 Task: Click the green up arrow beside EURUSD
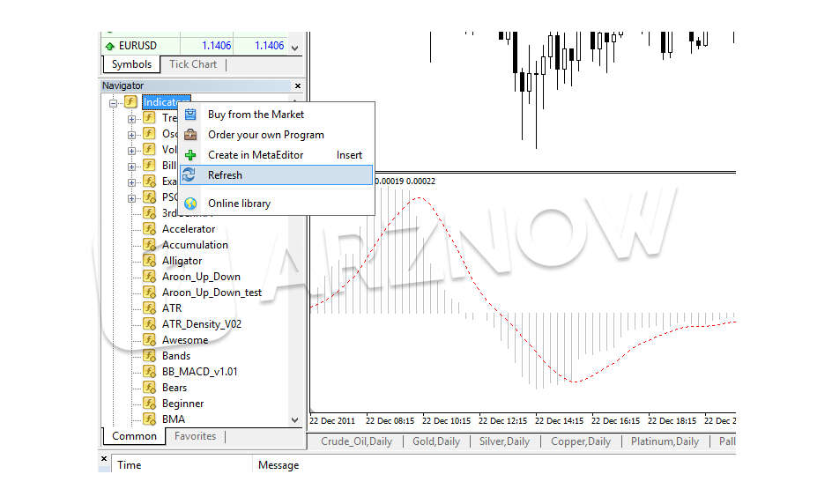tap(110, 46)
